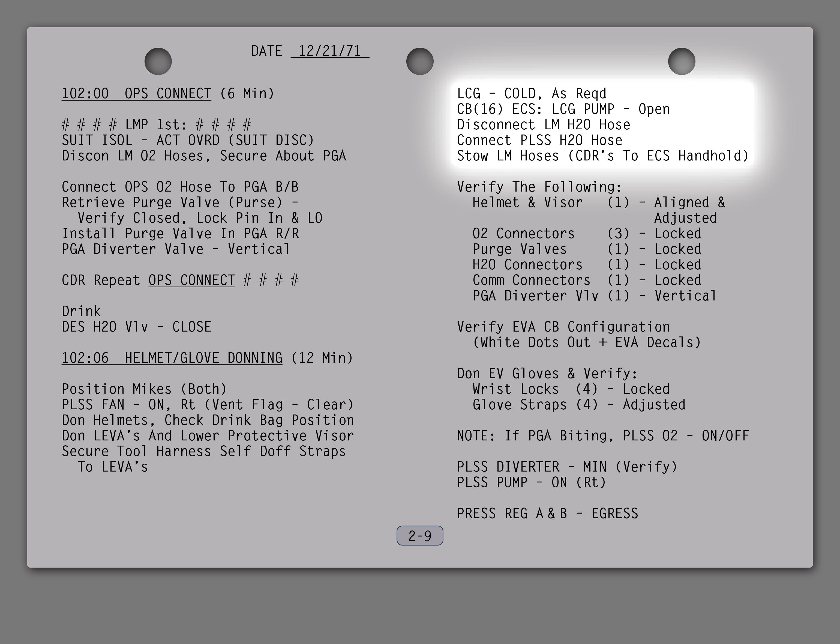Click the DATE 12/21/71 field

coord(310,51)
